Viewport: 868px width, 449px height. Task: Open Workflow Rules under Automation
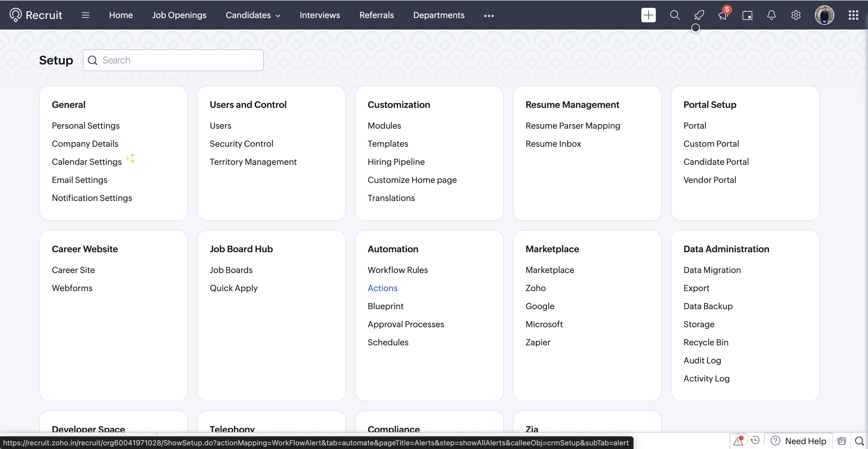coord(398,270)
